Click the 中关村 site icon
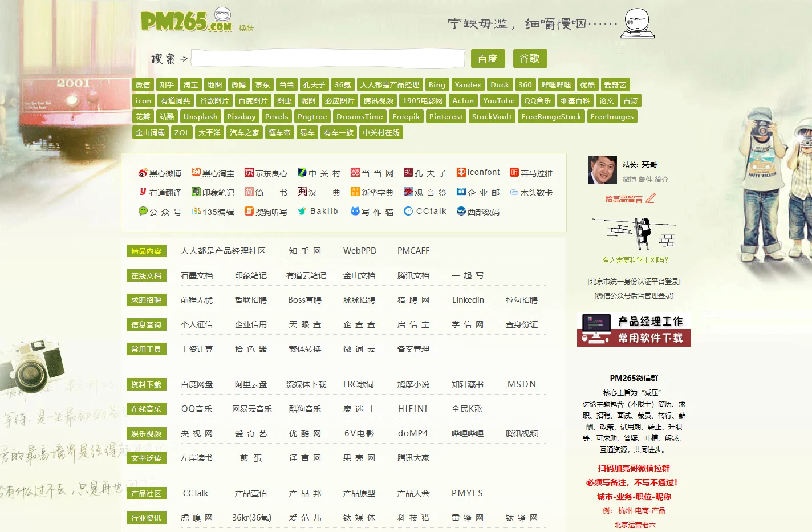812x532 pixels. pos(302,172)
